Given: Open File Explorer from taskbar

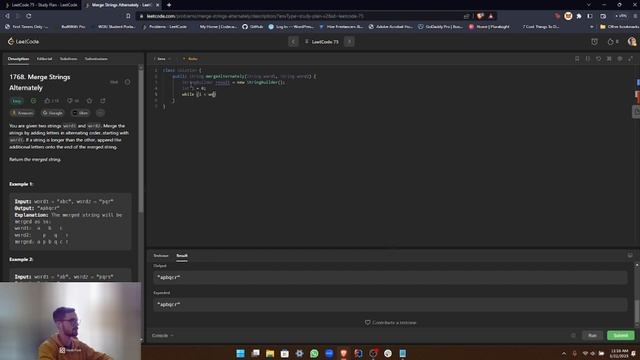Looking at the screenshot, I should pyautogui.click(x=270, y=353).
